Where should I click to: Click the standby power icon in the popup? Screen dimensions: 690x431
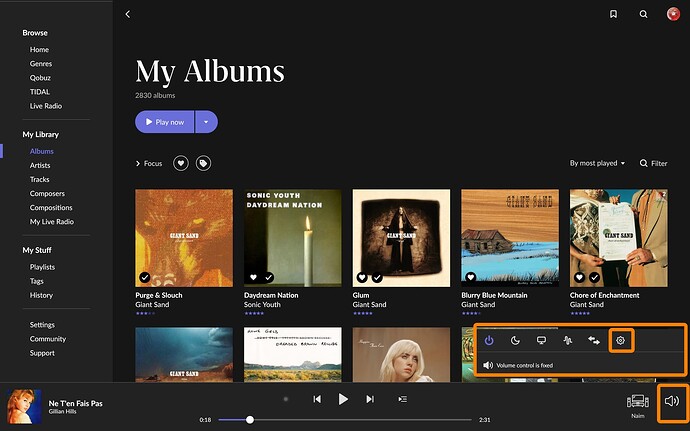(489, 340)
